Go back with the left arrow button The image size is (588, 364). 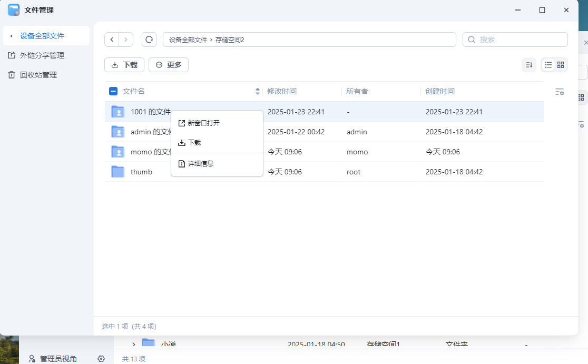tap(112, 40)
